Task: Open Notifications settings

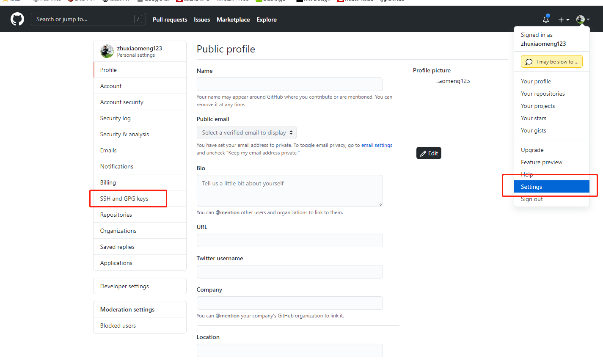Action: tap(140, 166)
